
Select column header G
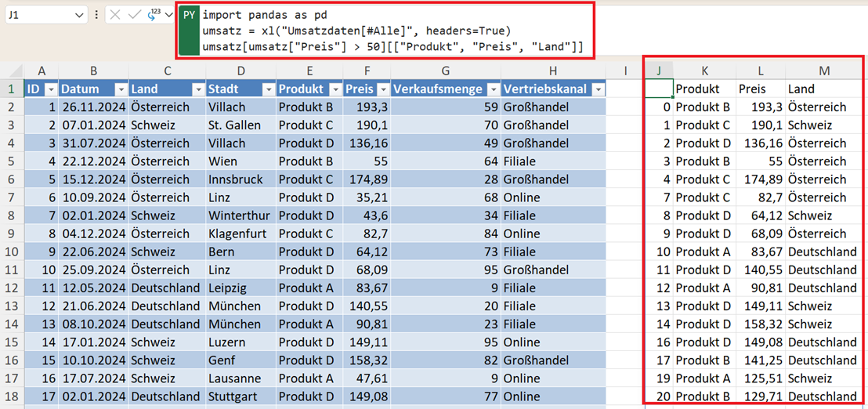coord(445,71)
